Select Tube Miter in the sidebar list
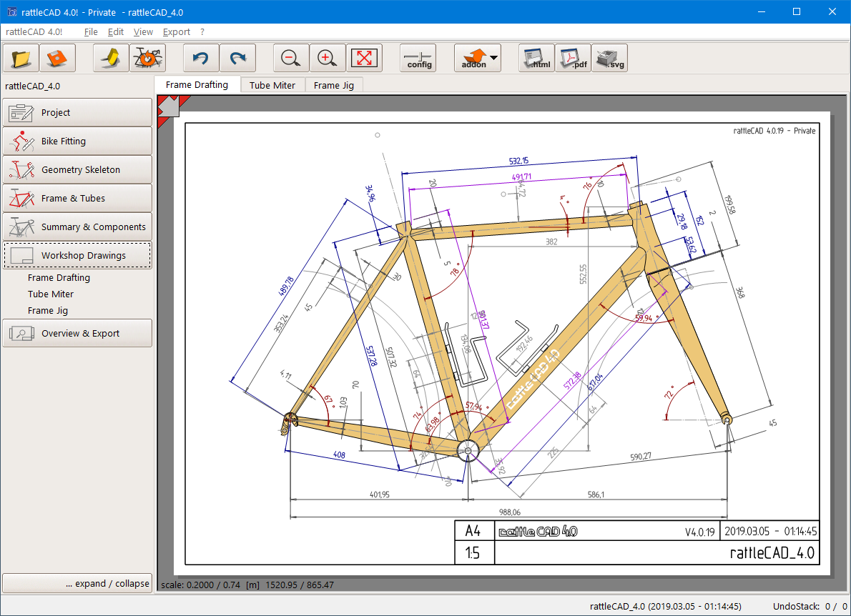851x616 pixels. [51, 294]
